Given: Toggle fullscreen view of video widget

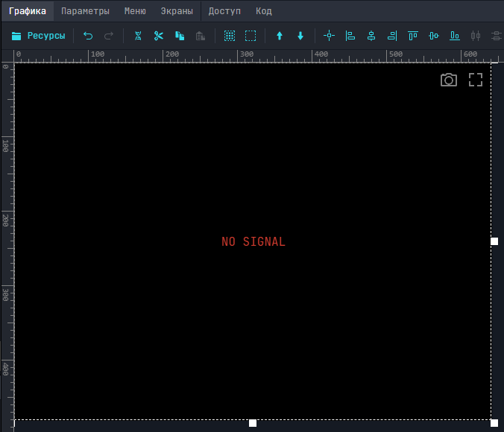Looking at the screenshot, I should click(x=476, y=80).
